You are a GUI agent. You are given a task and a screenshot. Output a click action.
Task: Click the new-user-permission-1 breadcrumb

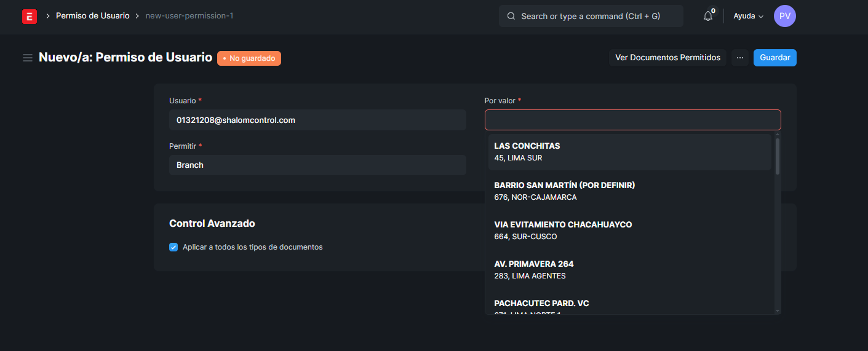189,16
